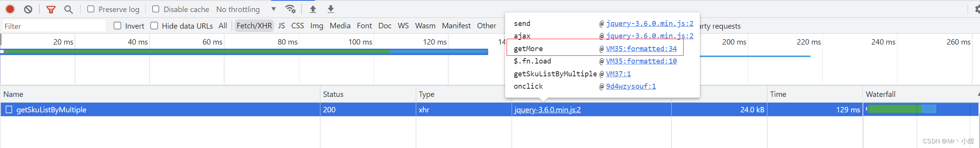Image resolution: width=980 pixels, height=148 pixels.
Task: Toggle the filter funnel icon
Action: [x=51, y=9]
